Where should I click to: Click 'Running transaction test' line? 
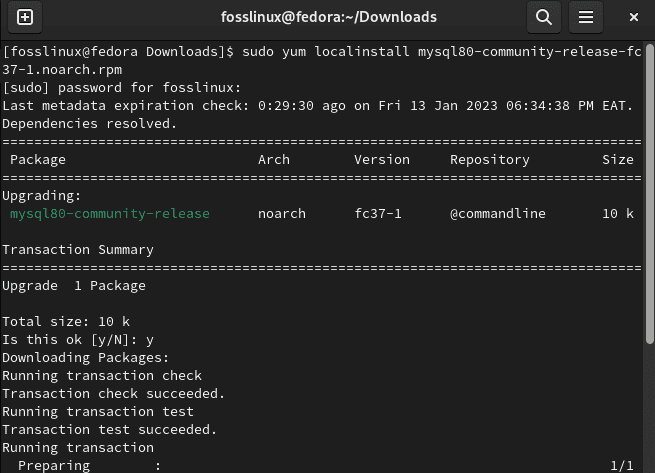98,412
